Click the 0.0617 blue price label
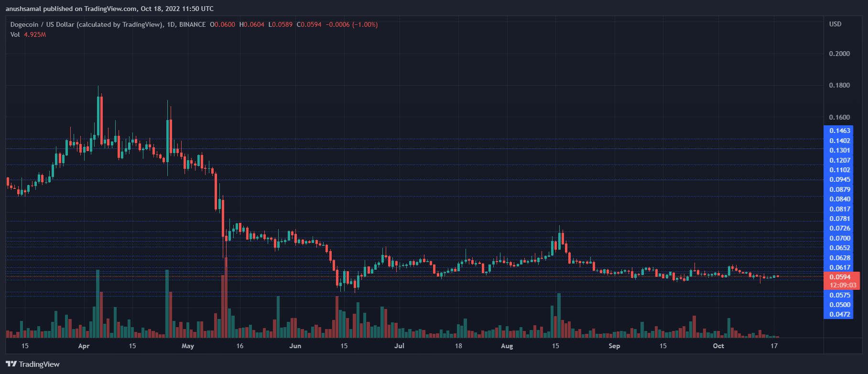Screen dimensions: 868x374 coord(840,267)
